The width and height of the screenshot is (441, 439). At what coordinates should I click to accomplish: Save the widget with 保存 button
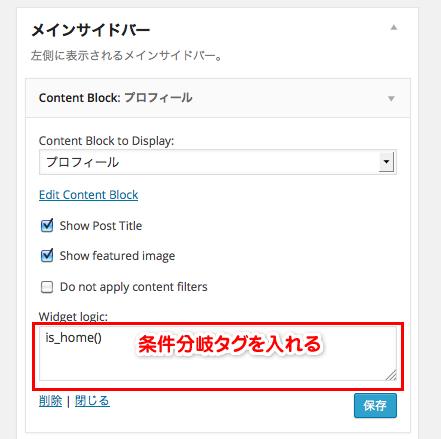coord(375,405)
